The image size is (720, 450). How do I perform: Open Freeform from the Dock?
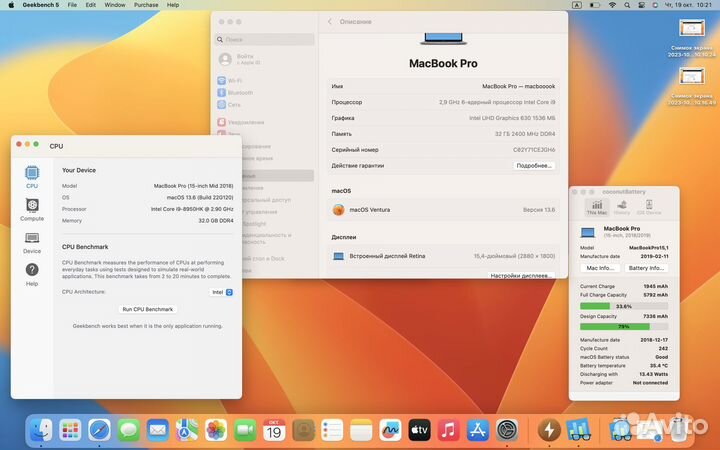click(390, 430)
